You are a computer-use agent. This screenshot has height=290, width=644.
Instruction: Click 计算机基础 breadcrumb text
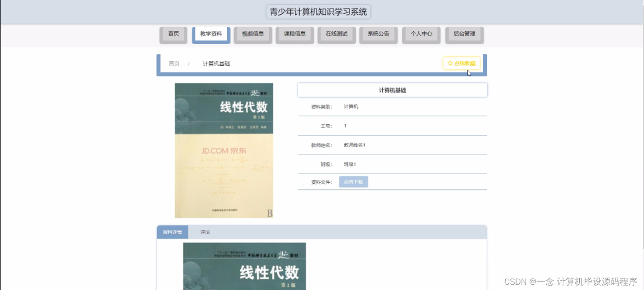pos(216,63)
